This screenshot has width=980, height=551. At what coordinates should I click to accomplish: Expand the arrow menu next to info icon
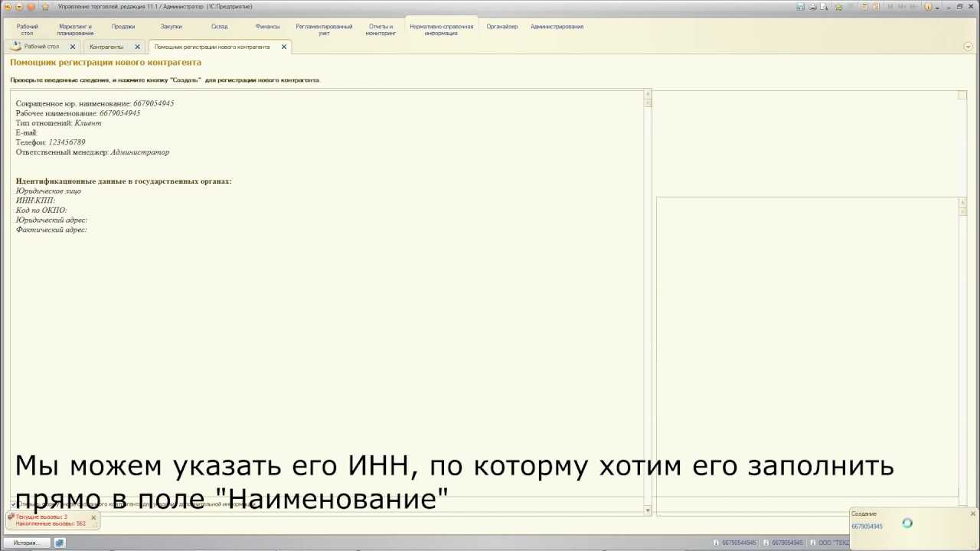pyautogui.click(x=936, y=7)
